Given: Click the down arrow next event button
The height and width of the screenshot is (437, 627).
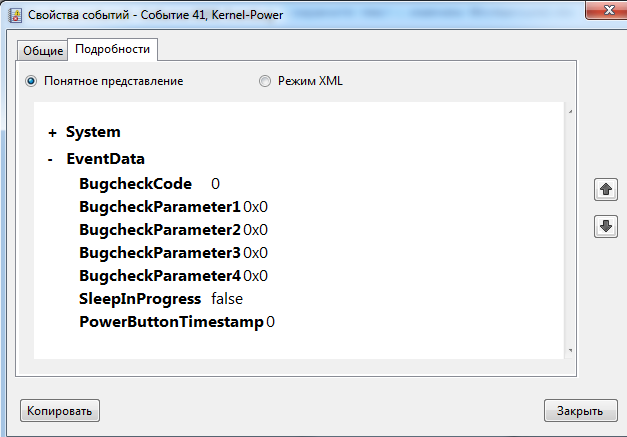Looking at the screenshot, I should tap(605, 226).
